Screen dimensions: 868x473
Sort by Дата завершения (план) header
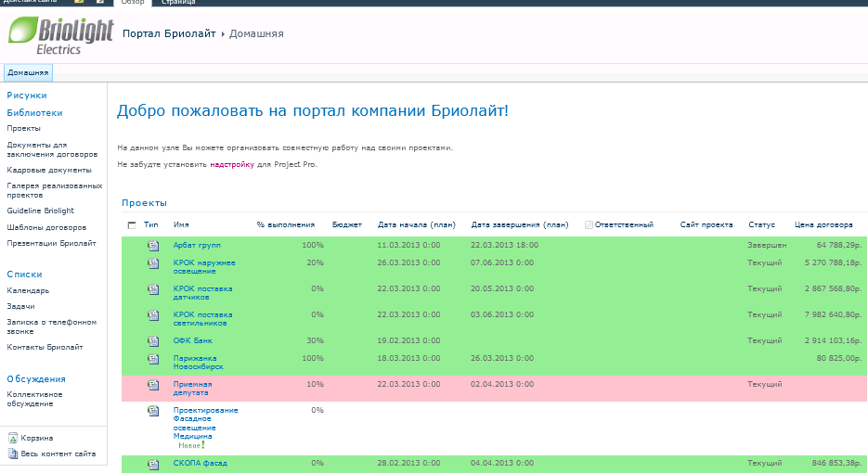520,224
